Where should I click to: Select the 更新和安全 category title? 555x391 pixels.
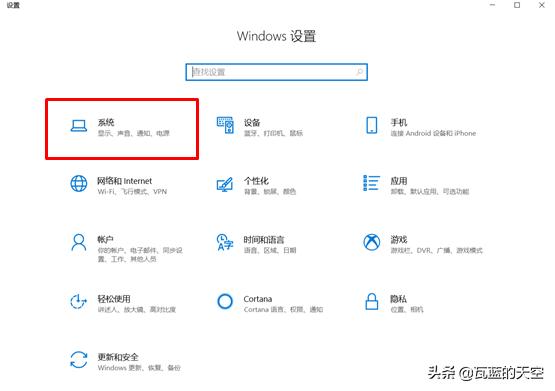pyautogui.click(x=118, y=357)
